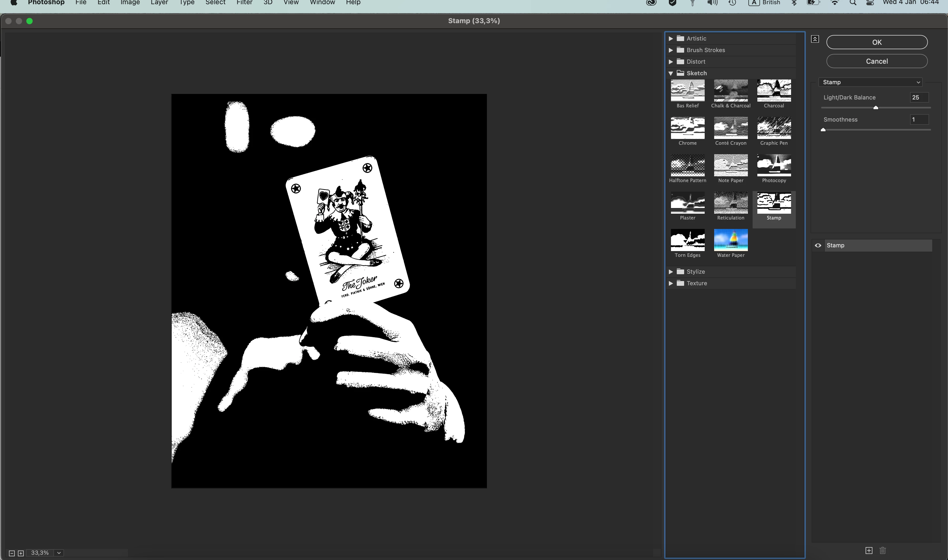Hide the Stamp effect layer eye

[x=818, y=245]
